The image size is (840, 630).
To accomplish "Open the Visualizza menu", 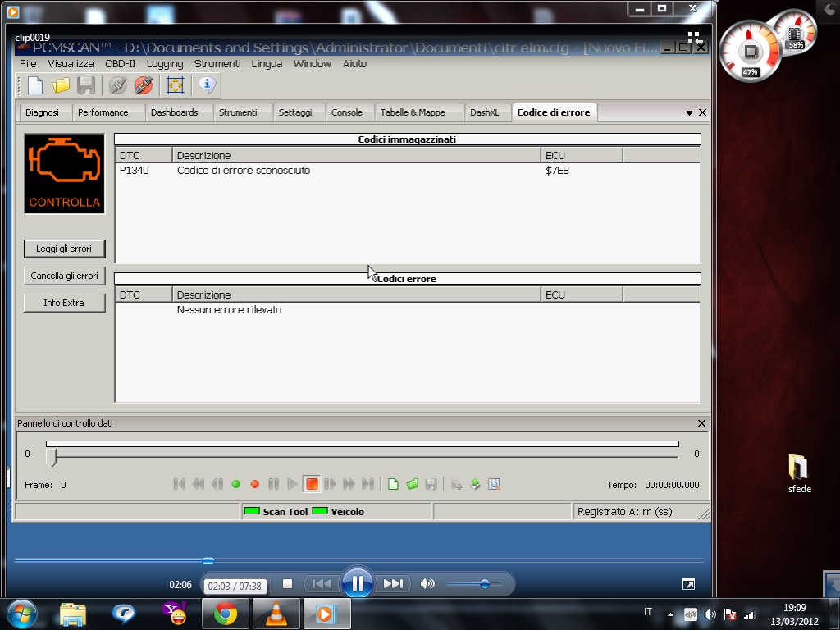I will point(71,64).
